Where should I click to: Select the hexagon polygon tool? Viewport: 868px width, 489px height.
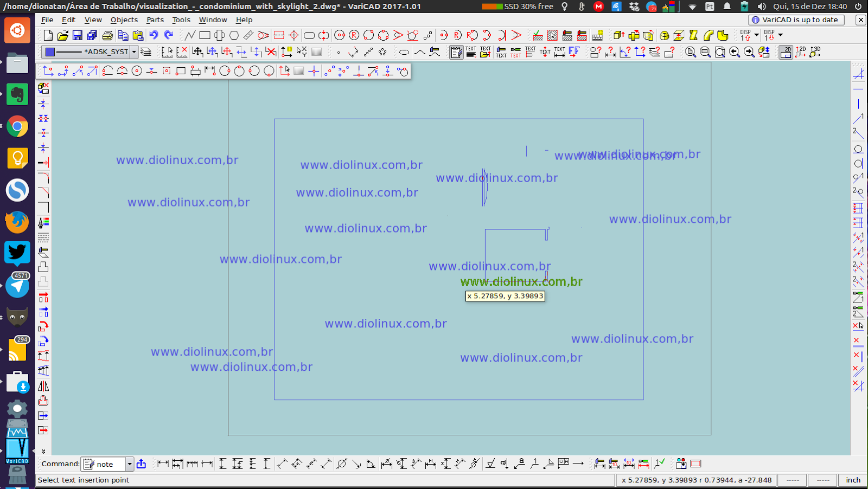pyautogui.click(x=234, y=35)
